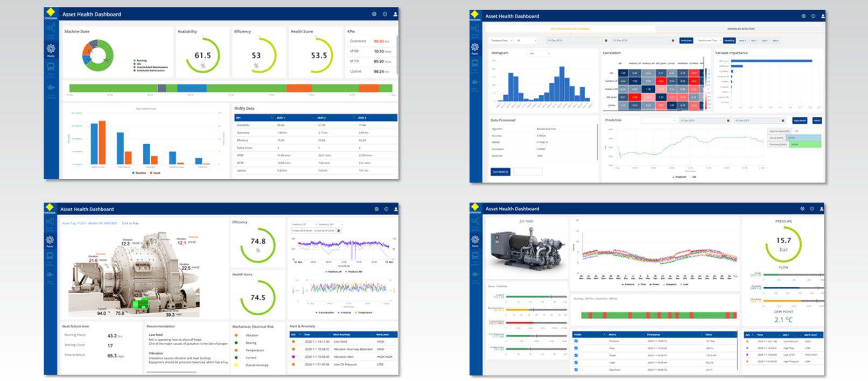
Task: Uncheck Visible checkbox for Pressure metric
Action: [576, 341]
